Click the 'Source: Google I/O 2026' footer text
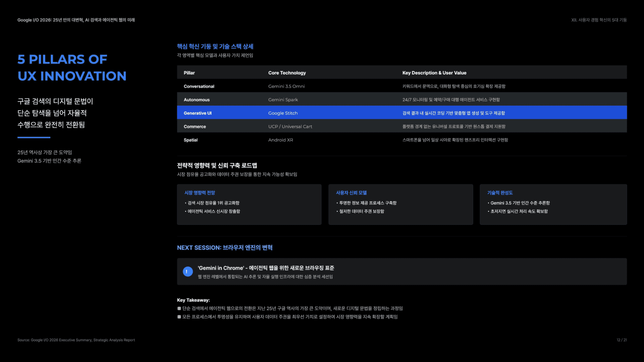Screen dimensions: 644x362 pos(76,340)
